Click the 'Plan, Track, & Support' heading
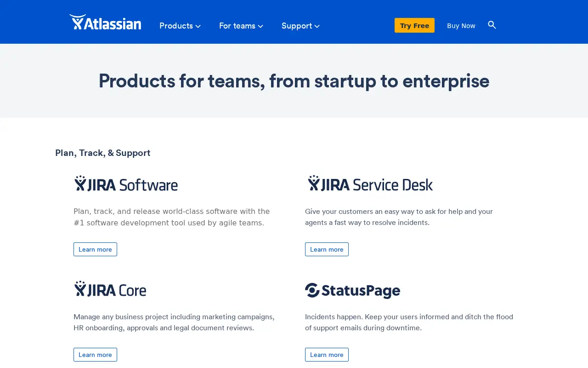Screen dimensions: 588x368 coord(103,153)
